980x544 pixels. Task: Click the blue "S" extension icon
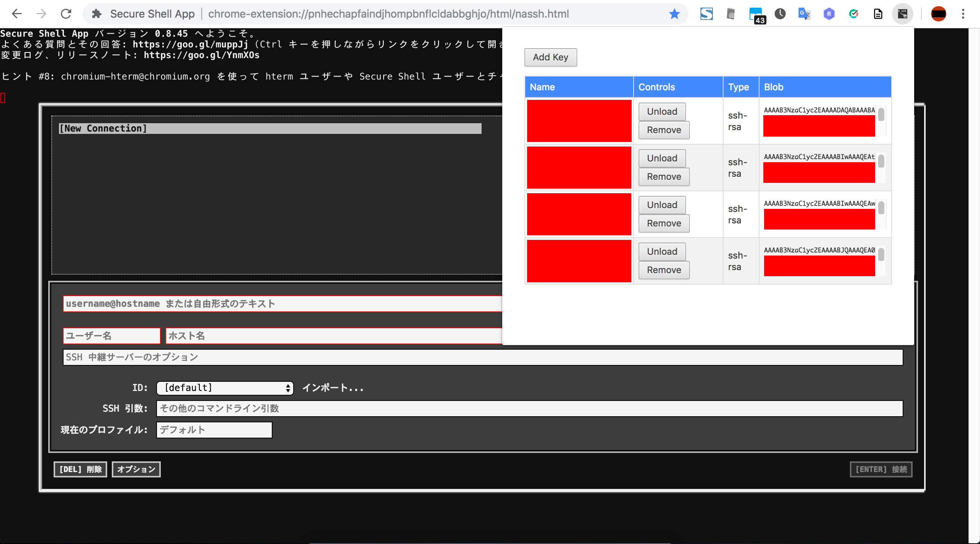(706, 14)
